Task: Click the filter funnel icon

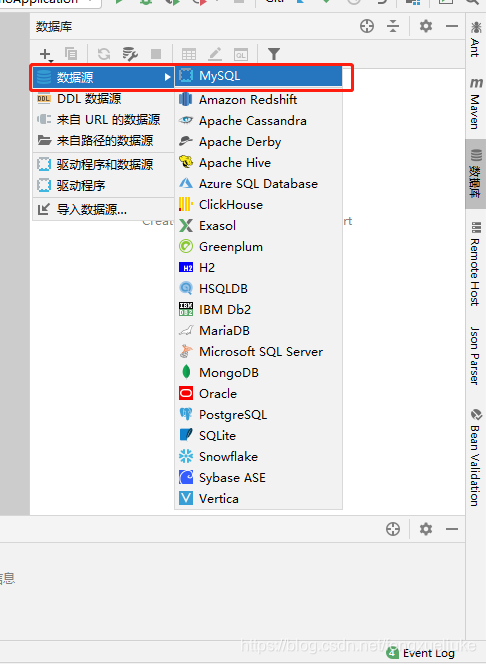Action: pos(274,54)
